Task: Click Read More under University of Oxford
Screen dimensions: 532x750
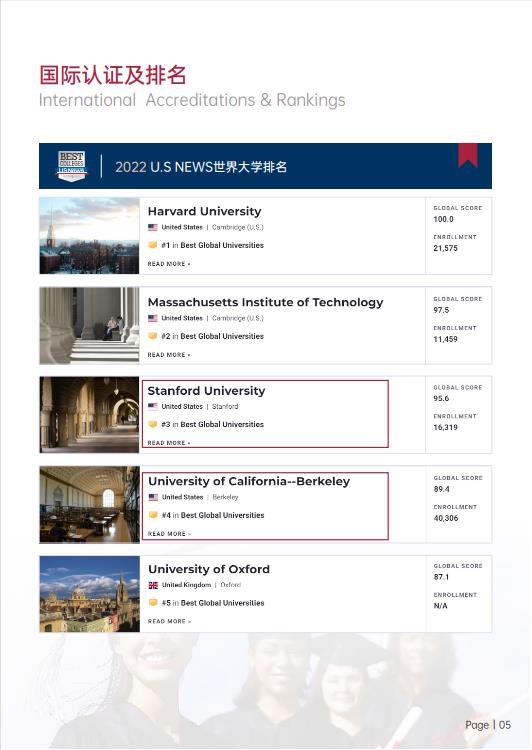Action: pos(169,621)
